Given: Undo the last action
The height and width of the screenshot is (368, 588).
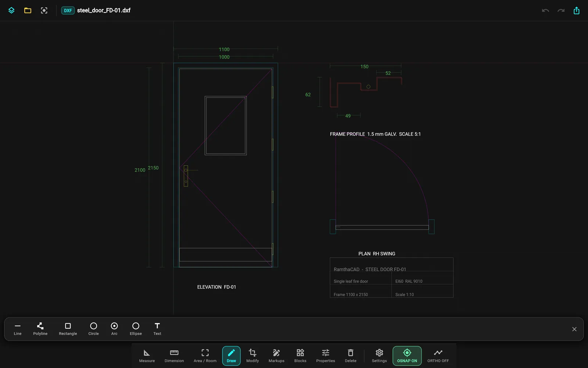Looking at the screenshot, I should click(x=545, y=10).
